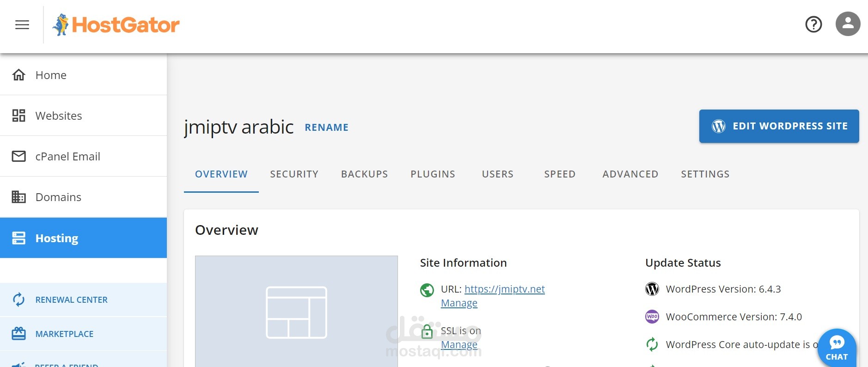Open cPanel Email from the sidebar
Image resolution: width=868 pixels, height=367 pixels.
pos(83,156)
